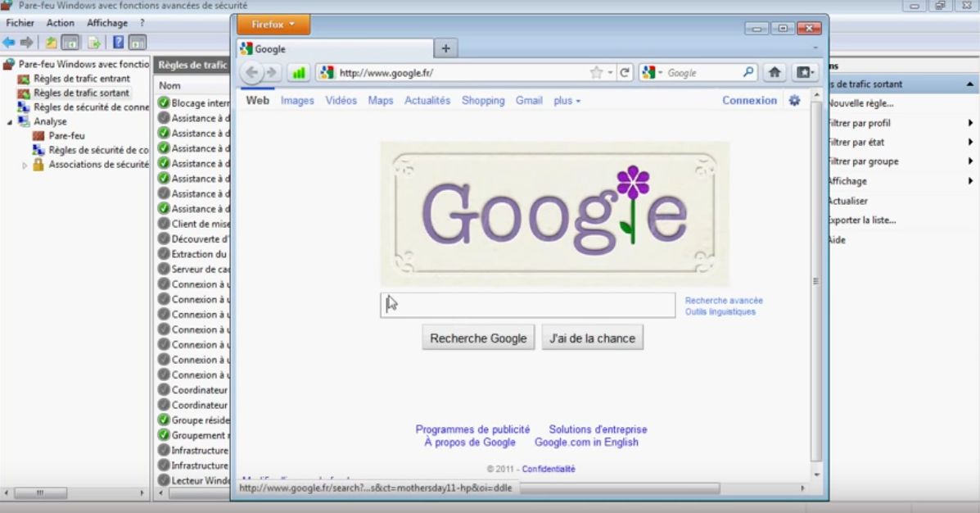Open the Outils linguistiques link
This screenshot has height=513, width=980.
click(x=720, y=311)
